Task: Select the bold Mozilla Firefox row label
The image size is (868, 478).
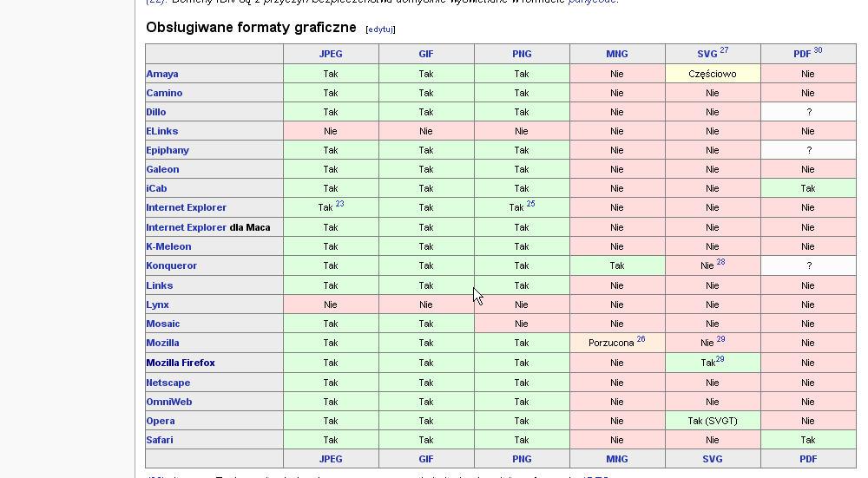Action: 181,363
